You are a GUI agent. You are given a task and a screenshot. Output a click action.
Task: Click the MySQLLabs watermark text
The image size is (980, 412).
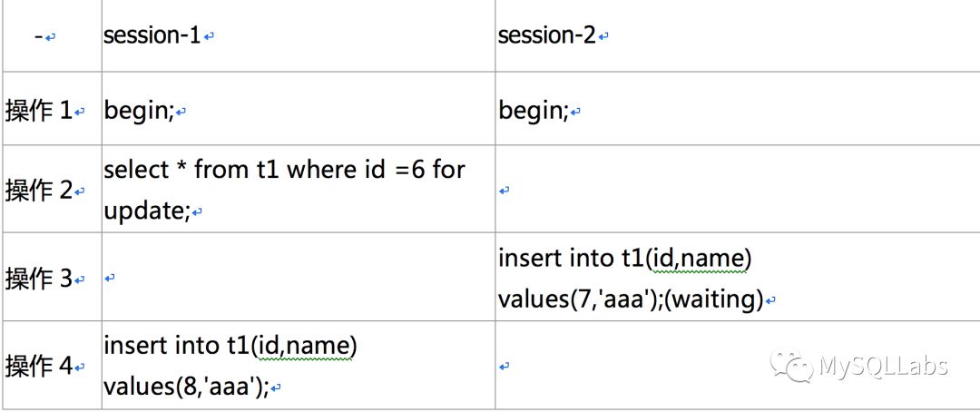coord(883,367)
